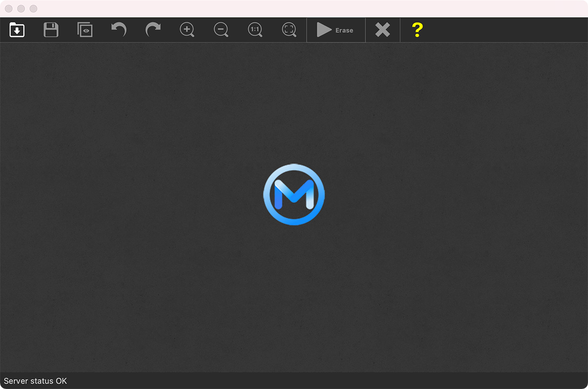The height and width of the screenshot is (389, 588).
Task: Minimize the window using title bar button
Action: [21, 9]
